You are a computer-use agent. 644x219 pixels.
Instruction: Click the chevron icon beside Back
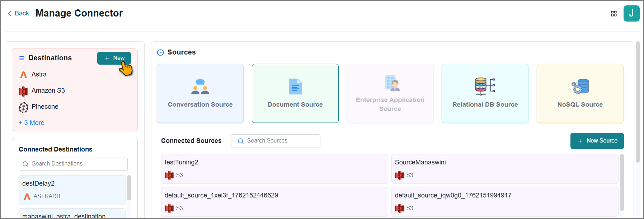(10, 13)
